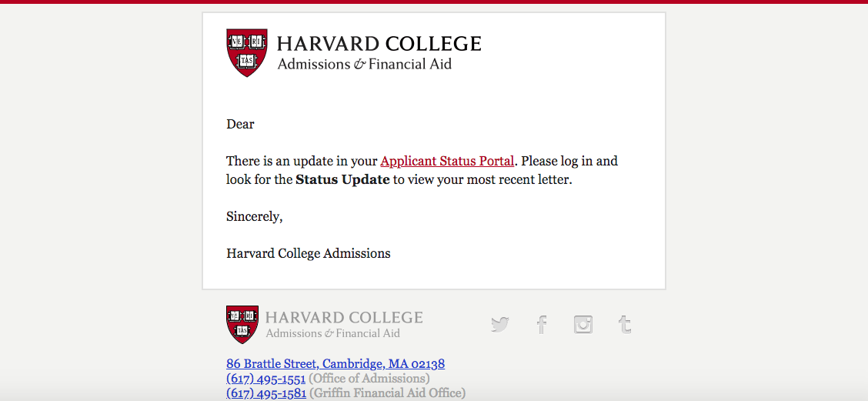Viewport: 868px width, 401px height.
Task: Click the gray-footer Harvard shield logo
Action: 242,325
